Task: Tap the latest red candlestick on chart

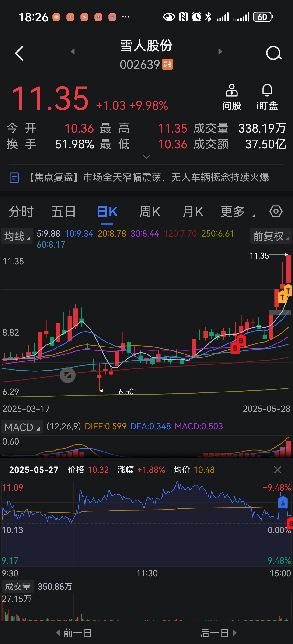Action: pyautogui.click(x=288, y=269)
